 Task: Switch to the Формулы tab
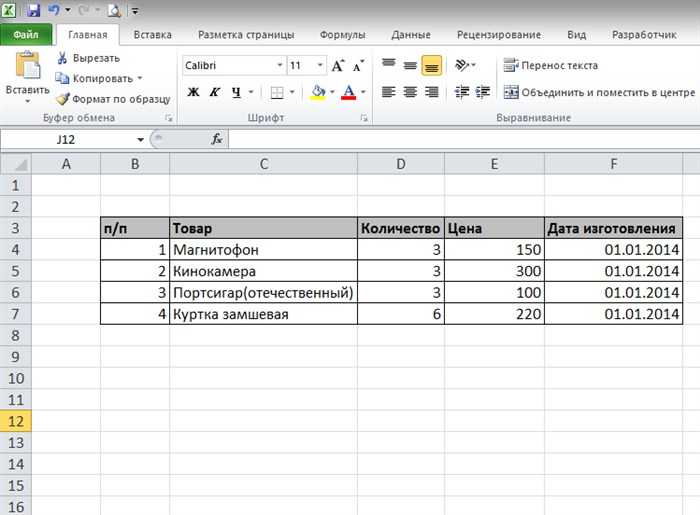342,35
